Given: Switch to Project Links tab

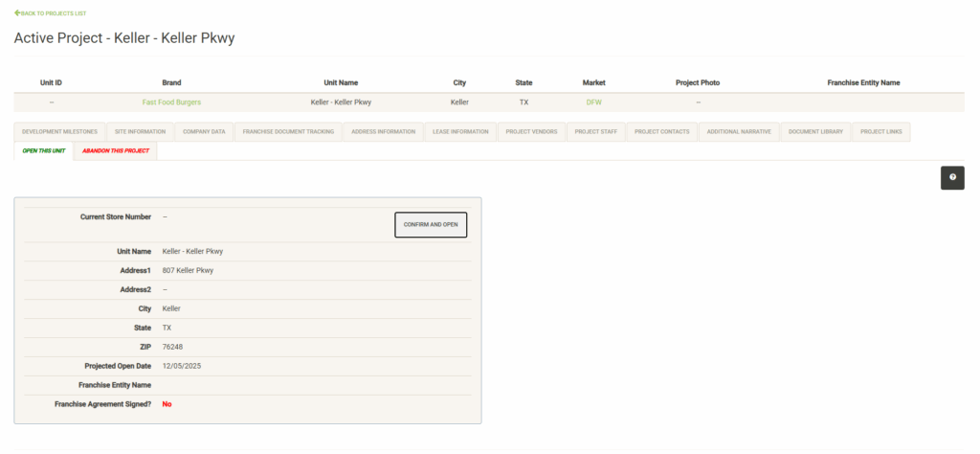Looking at the screenshot, I should (880, 131).
